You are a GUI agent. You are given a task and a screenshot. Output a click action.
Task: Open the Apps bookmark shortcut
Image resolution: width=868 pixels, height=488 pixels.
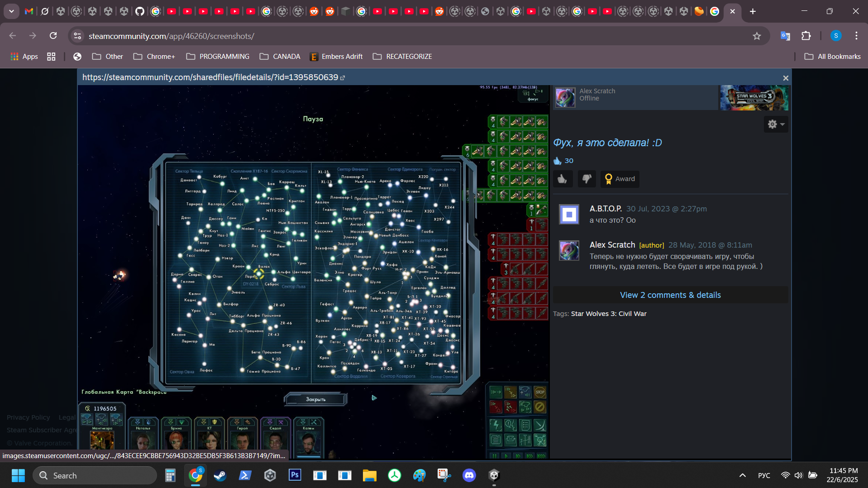24,57
